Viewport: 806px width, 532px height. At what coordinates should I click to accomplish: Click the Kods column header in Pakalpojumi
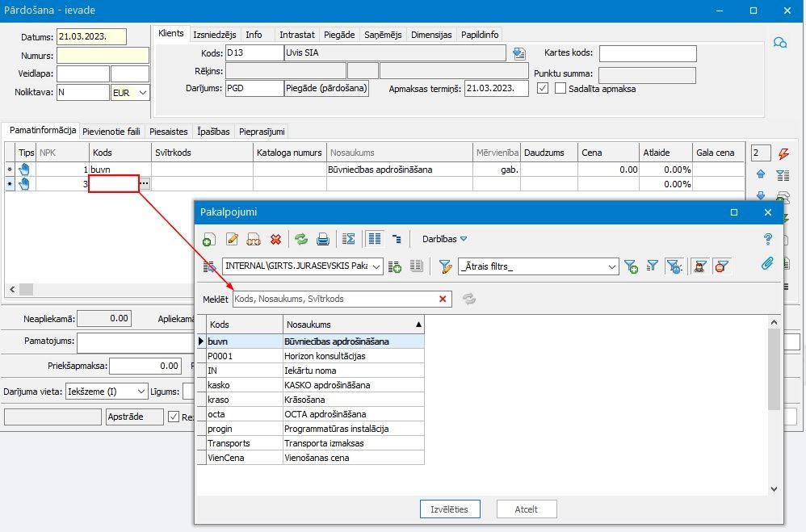click(245, 325)
